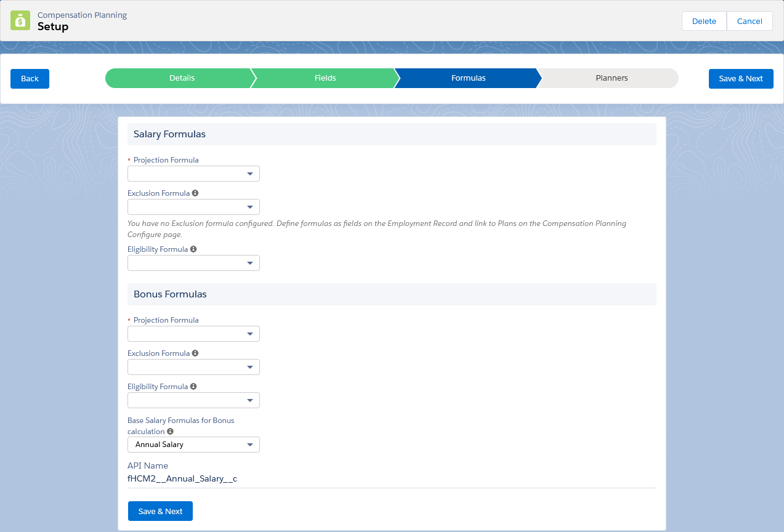
Task: Click info icon beside Bonus Exclusion Formula
Action: point(195,353)
